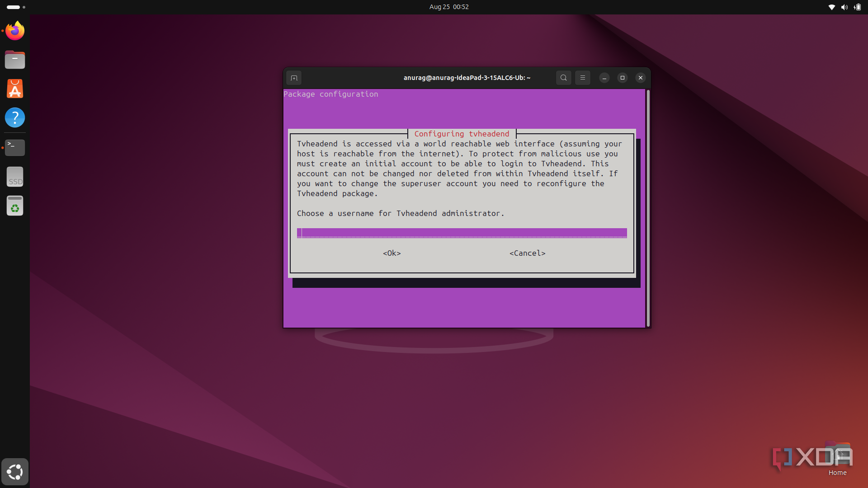Image resolution: width=868 pixels, height=488 pixels.
Task: Open the Trash in the dock
Action: (x=15, y=206)
